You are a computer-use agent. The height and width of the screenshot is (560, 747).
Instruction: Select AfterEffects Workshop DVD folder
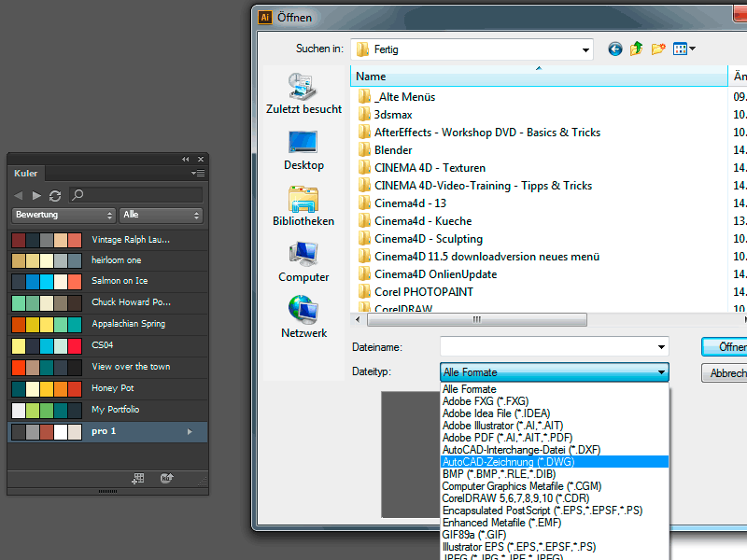point(479,133)
